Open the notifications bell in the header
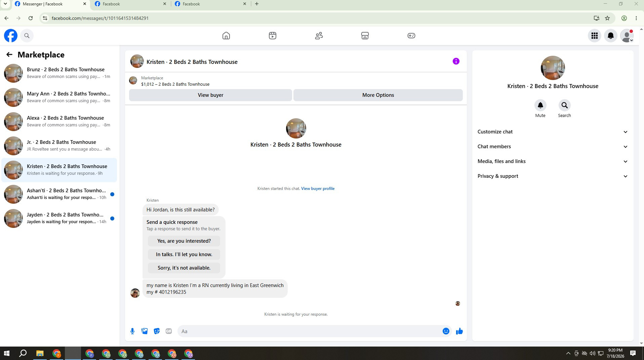The width and height of the screenshot is (644, 360). click(611, 36)
